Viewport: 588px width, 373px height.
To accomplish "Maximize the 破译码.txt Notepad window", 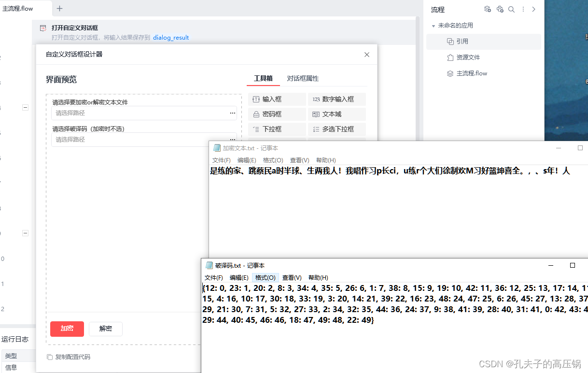I will [x=573, y=265].
